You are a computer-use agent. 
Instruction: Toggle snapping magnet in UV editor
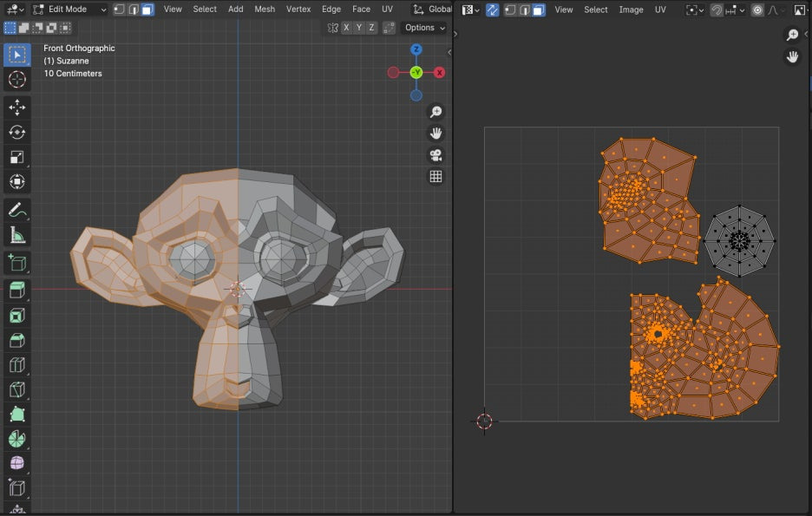click(717, 10)
